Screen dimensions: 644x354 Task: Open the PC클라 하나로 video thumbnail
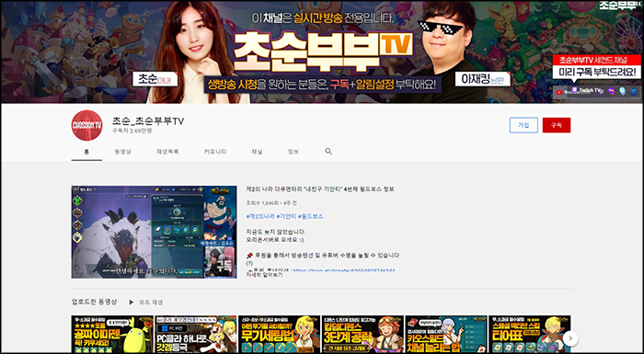point(195,334)
